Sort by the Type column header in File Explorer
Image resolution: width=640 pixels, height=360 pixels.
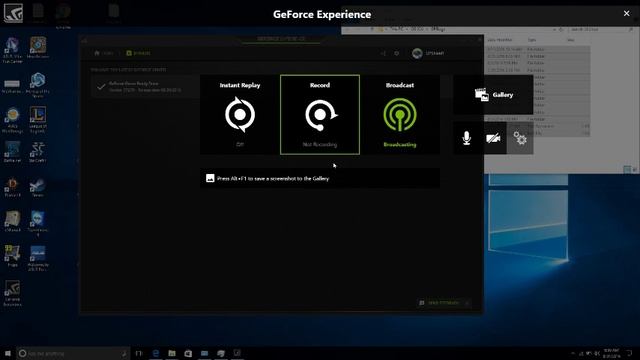pos(532,40)
